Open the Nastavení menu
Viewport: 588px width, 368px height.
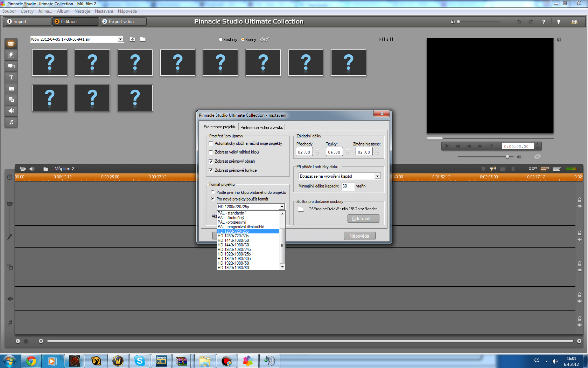[104, 11]
